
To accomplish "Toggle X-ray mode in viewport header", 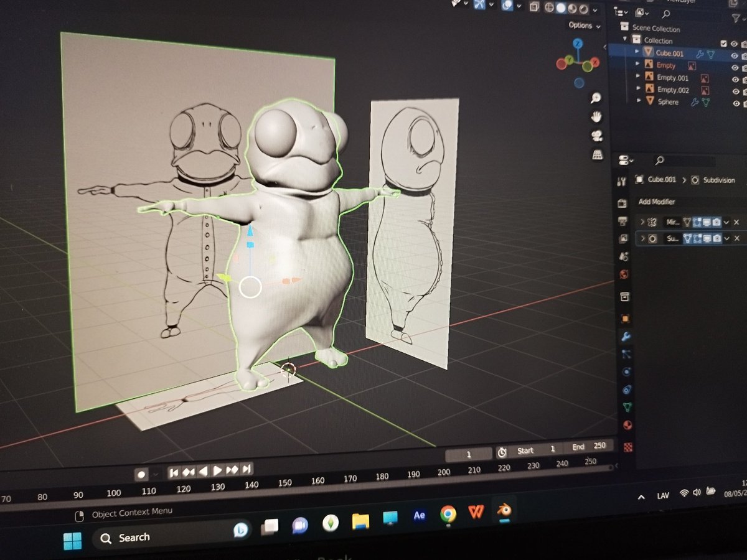I will [x=534, y=7].
